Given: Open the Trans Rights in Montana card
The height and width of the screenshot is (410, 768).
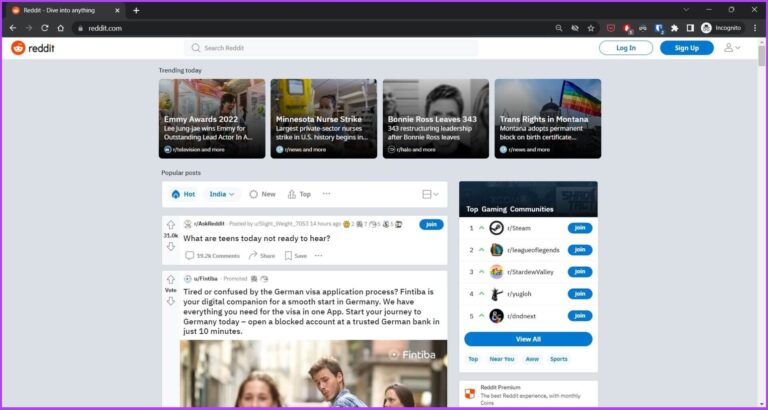Looking at the screenshot, I should point(548,119).
